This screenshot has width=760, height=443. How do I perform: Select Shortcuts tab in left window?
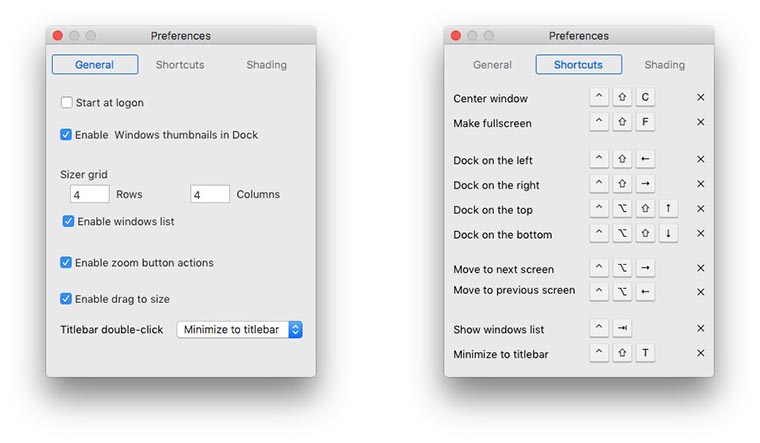coord(180,65)
